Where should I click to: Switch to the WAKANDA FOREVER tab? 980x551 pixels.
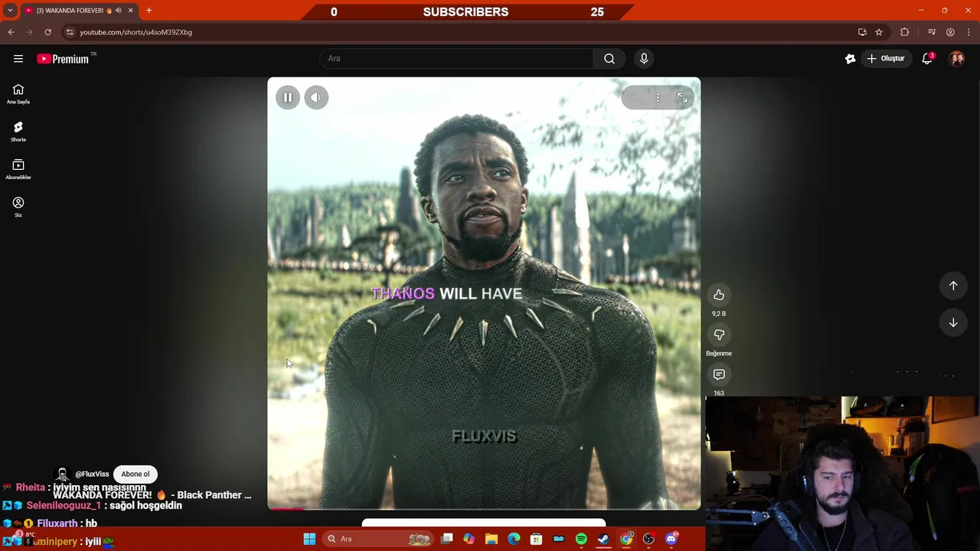point(73,11)
